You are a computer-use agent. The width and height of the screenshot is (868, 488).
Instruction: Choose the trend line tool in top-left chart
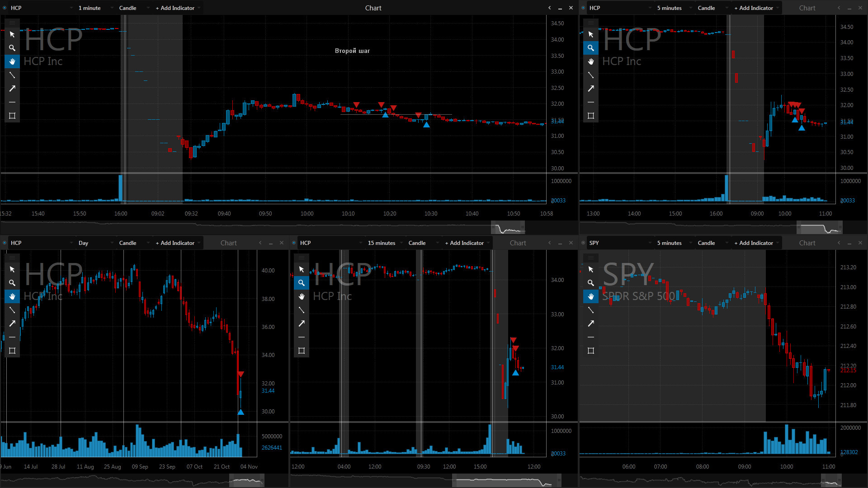click(x=12, y=75)
